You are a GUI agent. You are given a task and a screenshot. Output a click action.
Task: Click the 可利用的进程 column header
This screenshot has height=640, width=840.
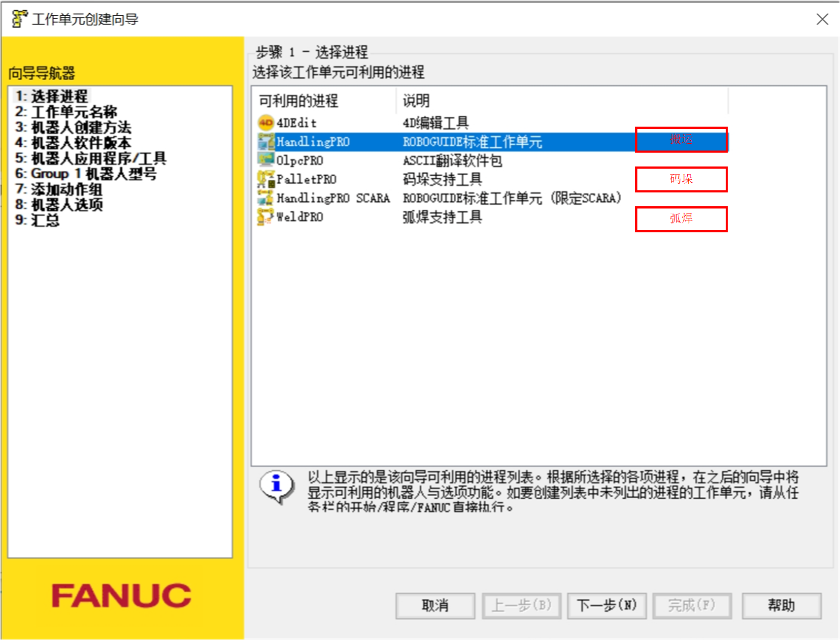[x=298, y=101]
